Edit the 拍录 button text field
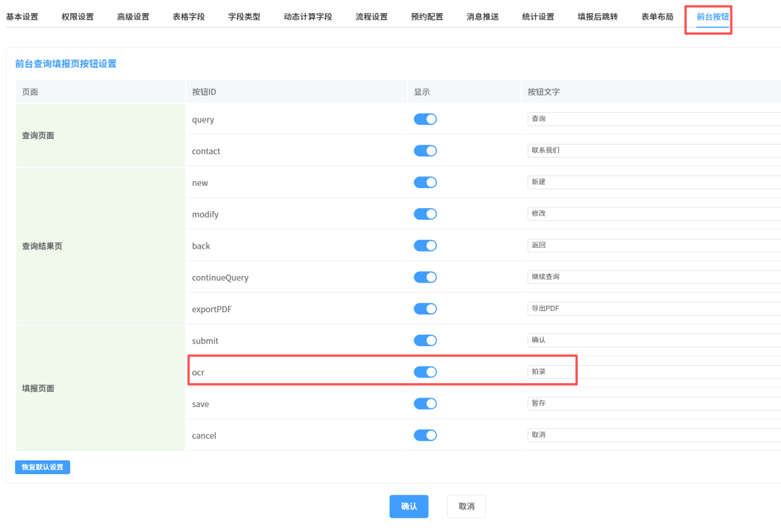The height and width of the screenshot is (532, 781). point(654,372)
